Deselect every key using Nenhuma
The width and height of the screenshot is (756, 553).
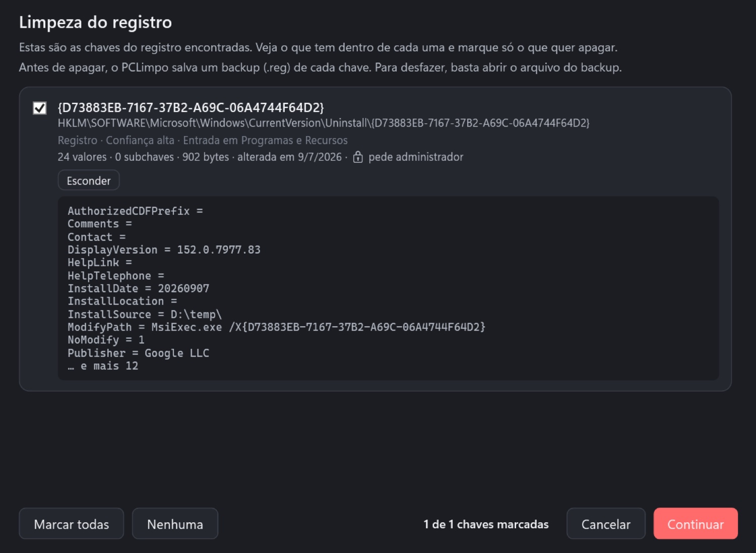click(x=175, y=524)
